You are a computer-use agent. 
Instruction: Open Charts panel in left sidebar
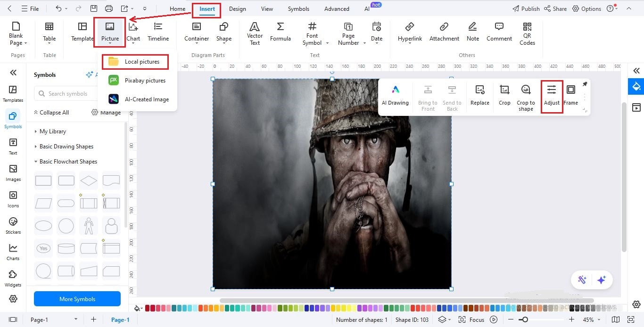[13, 252]
